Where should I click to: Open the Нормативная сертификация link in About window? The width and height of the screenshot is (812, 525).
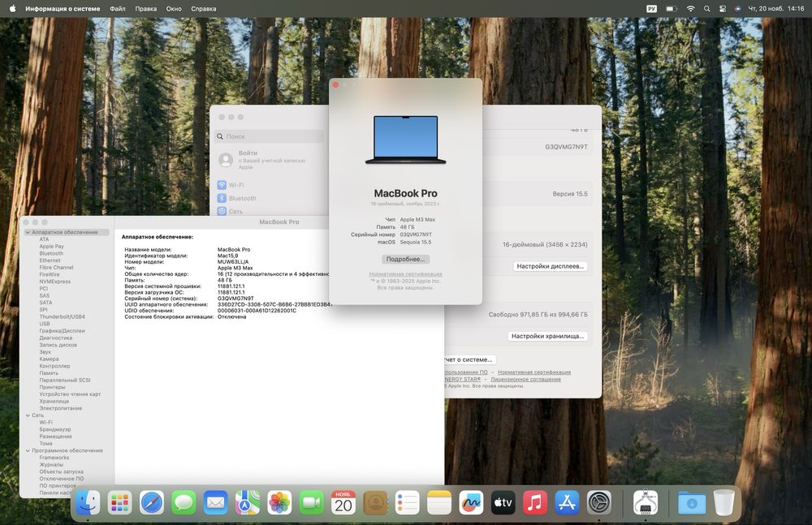(x=405, y=274)
